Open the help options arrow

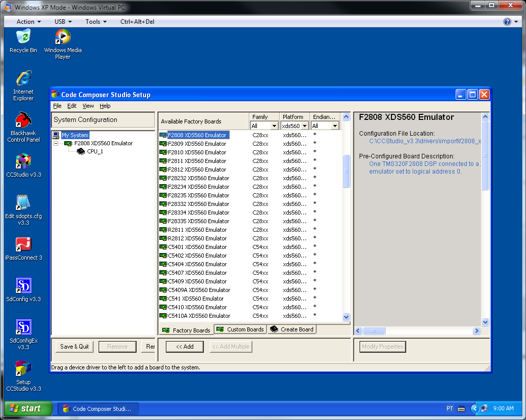tap(516, 22)
